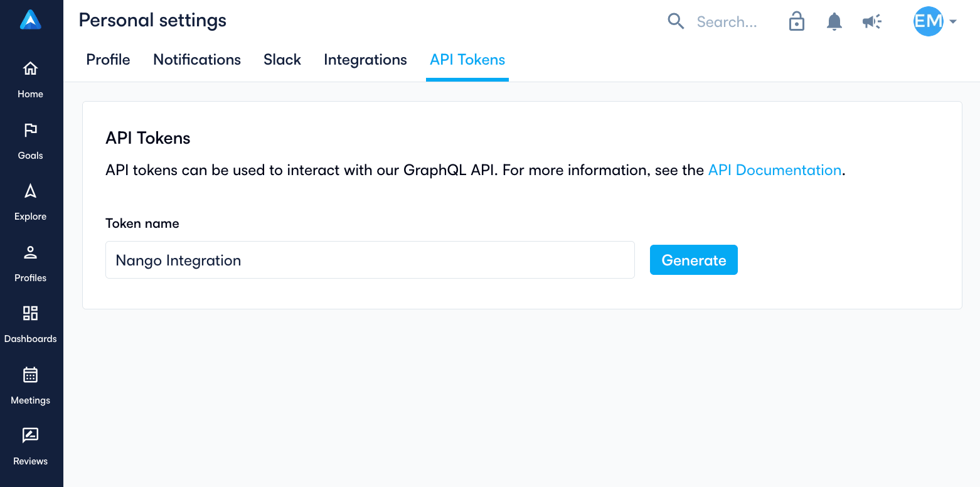Screen dimensions: 980x487
Task: Switch to the Profile tab
Action: click(109, 60)
